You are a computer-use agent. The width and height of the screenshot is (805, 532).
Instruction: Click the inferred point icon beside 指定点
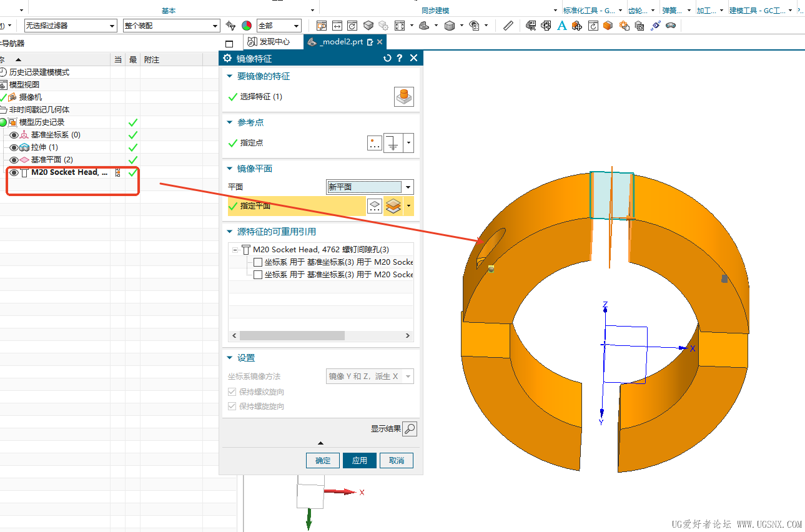[x=393, y=143]
